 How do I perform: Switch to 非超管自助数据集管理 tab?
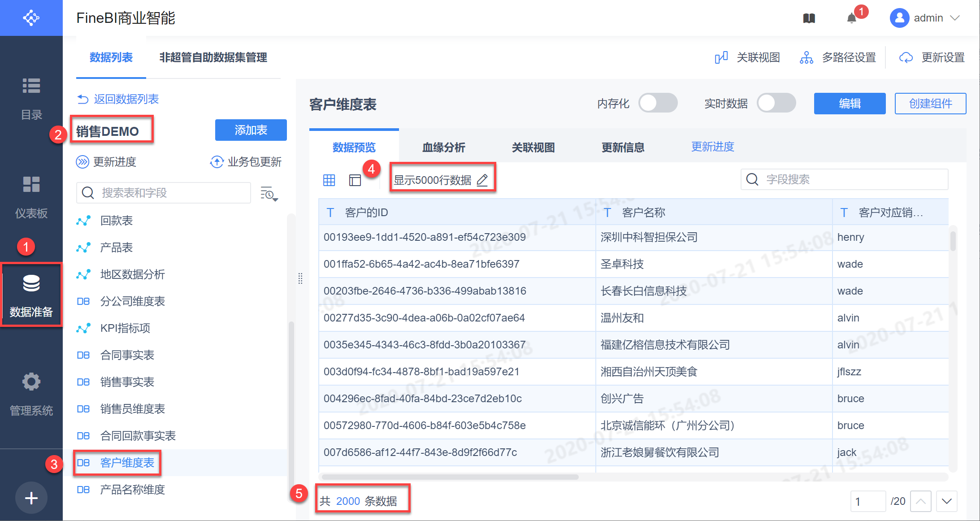point(213,57)
